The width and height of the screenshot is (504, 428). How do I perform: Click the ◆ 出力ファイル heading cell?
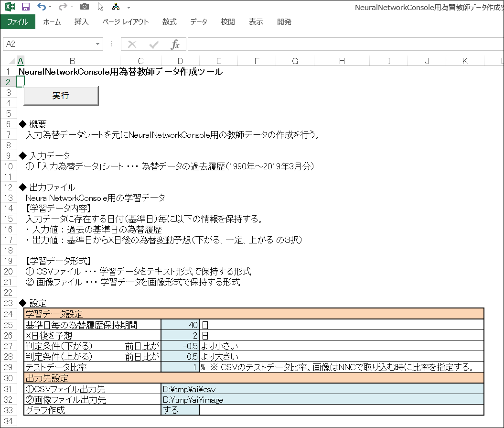[47, 187]
